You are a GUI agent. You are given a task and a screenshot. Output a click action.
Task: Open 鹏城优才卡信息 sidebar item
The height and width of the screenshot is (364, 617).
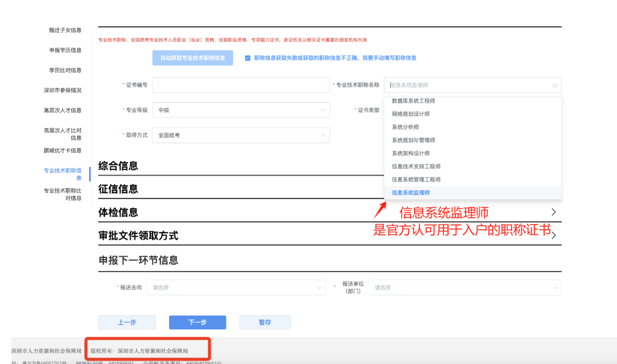63,151
